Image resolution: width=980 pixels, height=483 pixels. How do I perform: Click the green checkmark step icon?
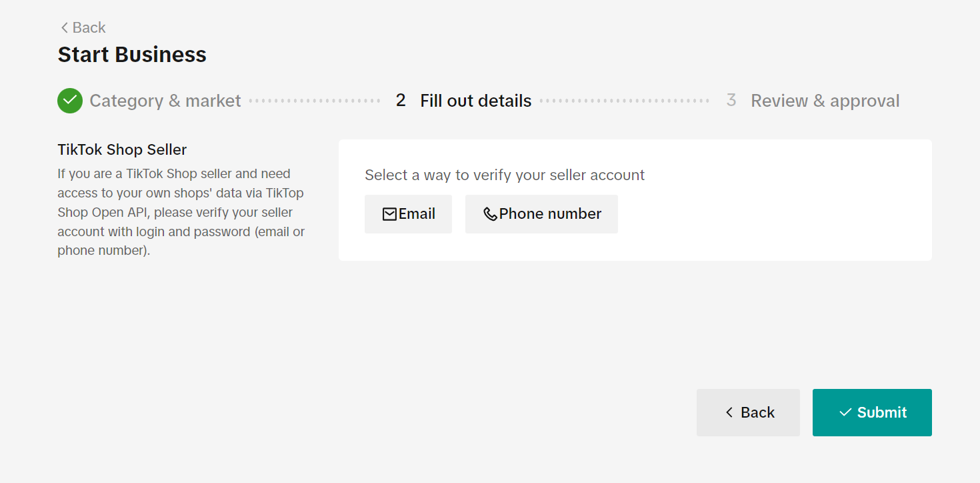[70, 101]
